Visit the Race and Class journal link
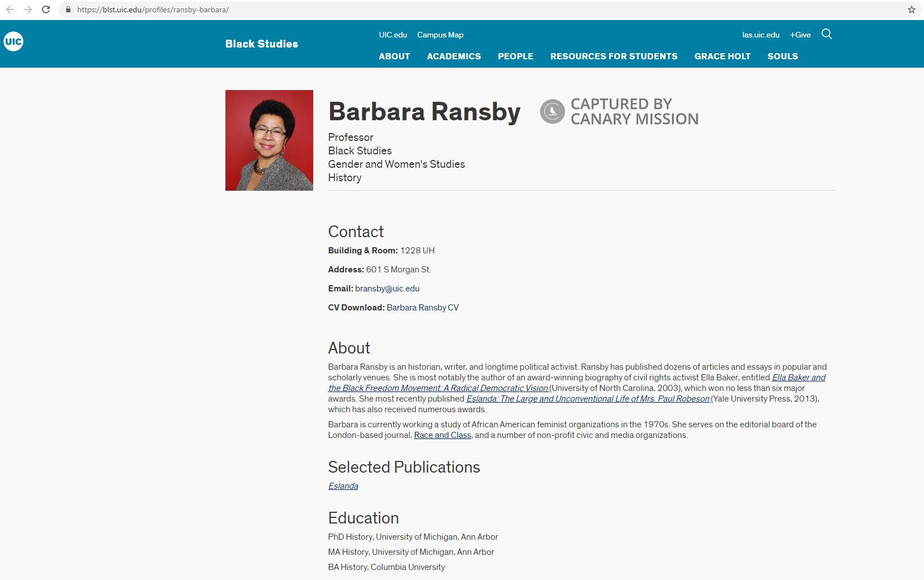The image size is (924, 580). pyautogui.click(x=441, y=435)
